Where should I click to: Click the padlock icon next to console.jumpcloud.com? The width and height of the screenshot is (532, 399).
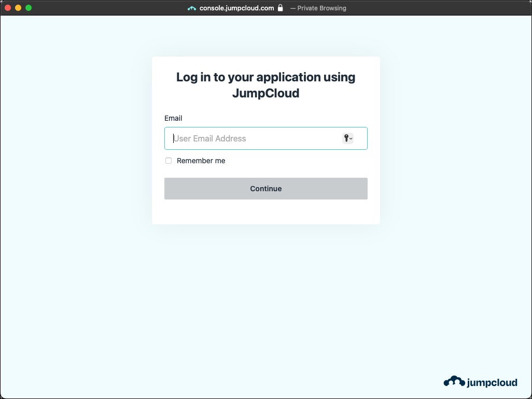pos(280,8)
